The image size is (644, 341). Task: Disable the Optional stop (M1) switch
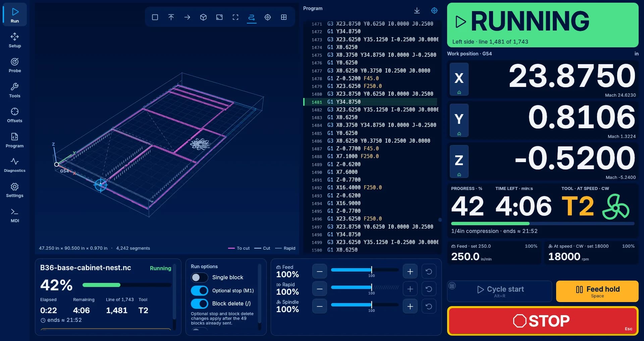[x=200, y=291]
